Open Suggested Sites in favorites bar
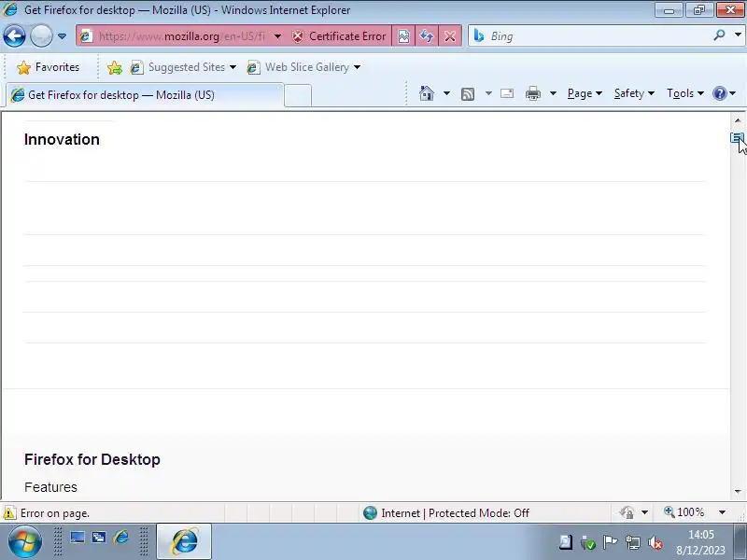 [x=183, y=67]
